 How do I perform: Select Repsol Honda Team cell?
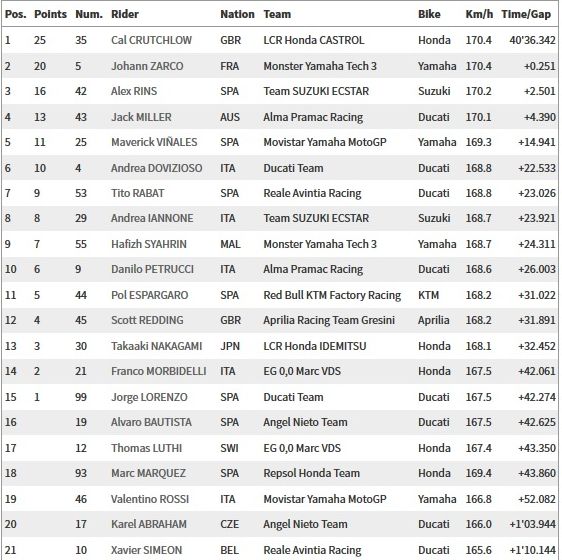[311, 473]
